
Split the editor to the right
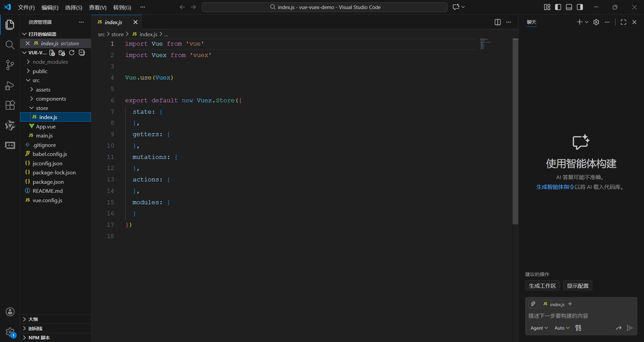pos(498,22)
